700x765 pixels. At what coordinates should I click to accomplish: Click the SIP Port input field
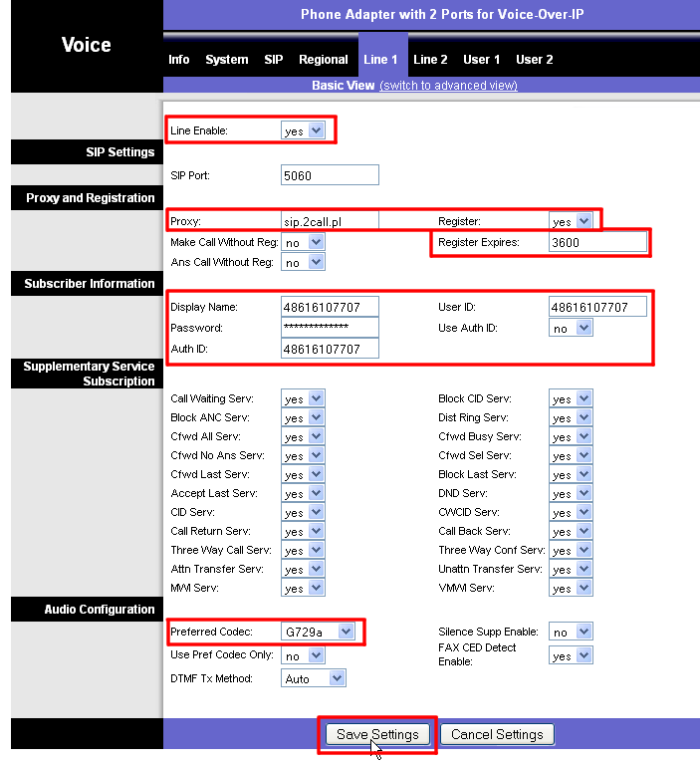tap(330, 175)
